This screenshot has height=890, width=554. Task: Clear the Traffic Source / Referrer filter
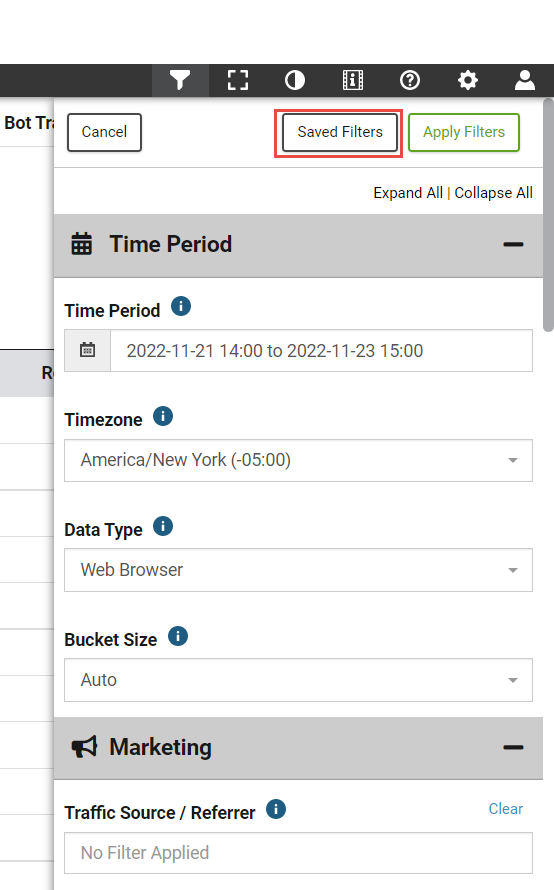506,809
